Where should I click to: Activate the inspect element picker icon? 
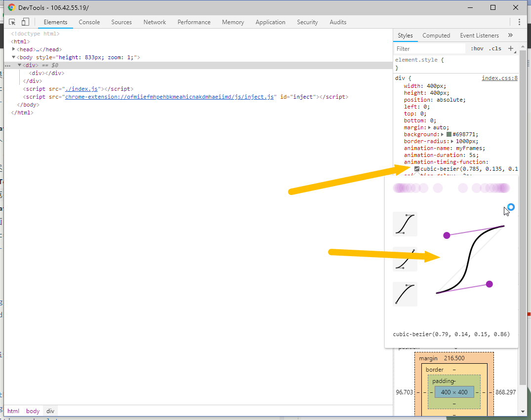[12, 22]
